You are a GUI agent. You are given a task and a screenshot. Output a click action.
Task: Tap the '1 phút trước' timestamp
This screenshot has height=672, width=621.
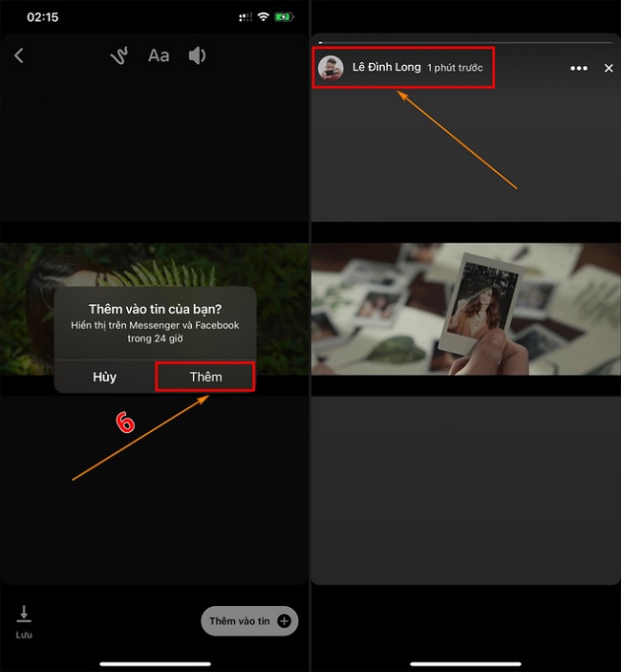coord(455,68)
